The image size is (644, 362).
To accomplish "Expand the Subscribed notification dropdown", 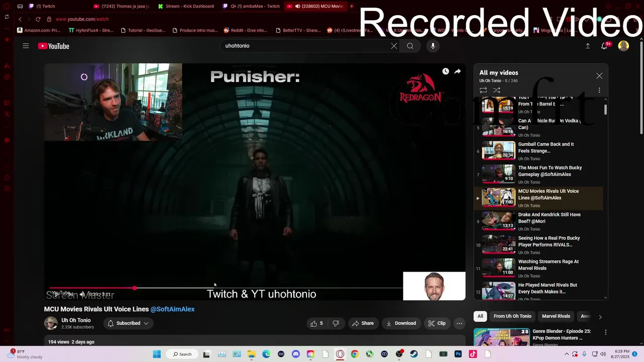I will (128, 323).
